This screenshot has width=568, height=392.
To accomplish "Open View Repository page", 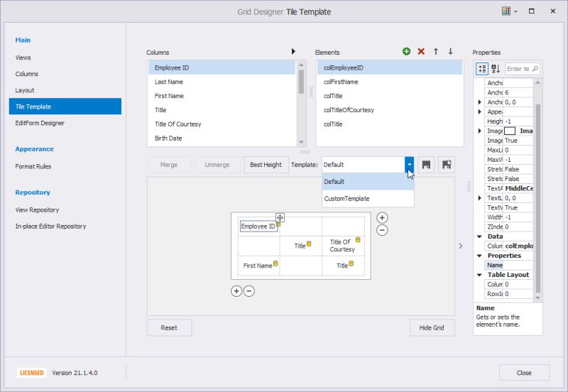I will (x=37, y=209).
